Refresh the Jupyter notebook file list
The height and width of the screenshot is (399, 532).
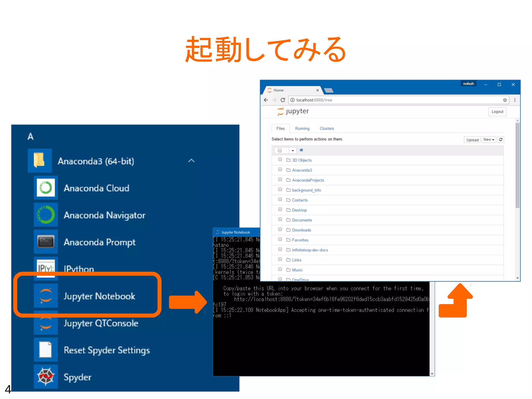(501, 140)
